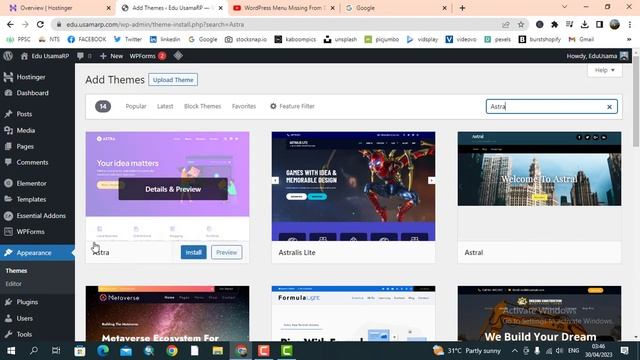Screen dimensions: 640x360
Task: Open the New content menu
Action: tap(111, 56)
